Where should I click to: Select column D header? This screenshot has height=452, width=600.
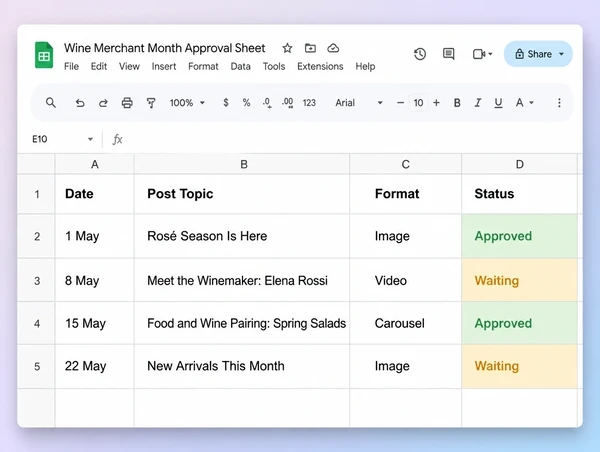[520, 164]
